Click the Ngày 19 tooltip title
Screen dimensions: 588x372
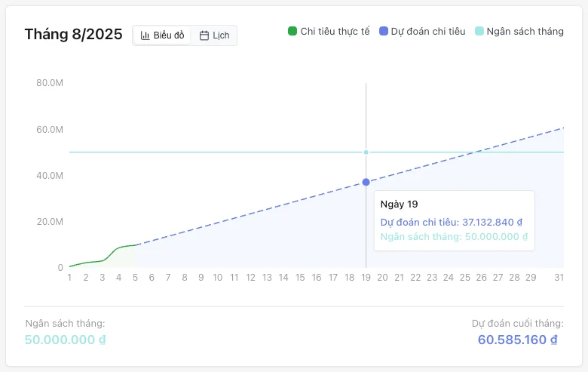[399, 204]
